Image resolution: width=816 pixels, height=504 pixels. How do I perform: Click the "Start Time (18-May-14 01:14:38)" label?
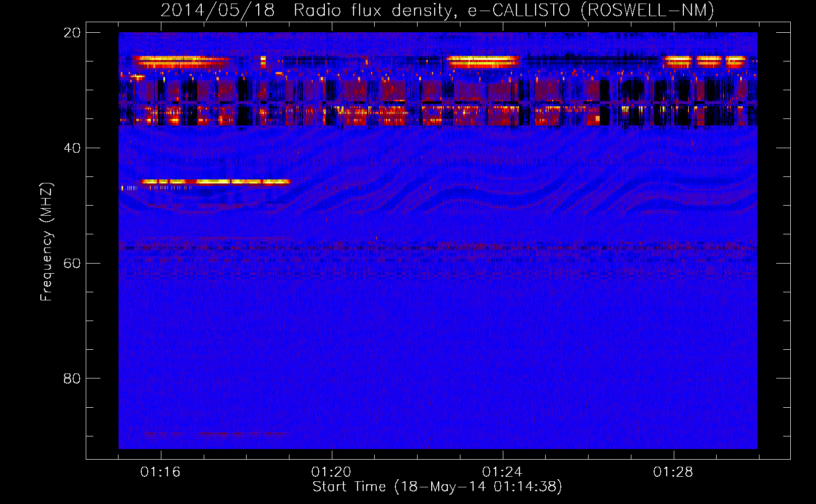pyautogui.click(x=437, y=487)
